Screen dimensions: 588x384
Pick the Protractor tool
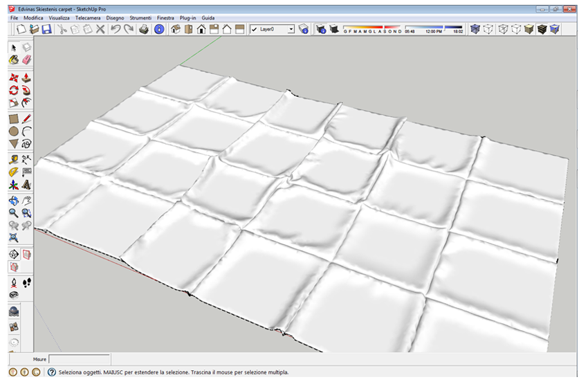click(x=14, y=172)
